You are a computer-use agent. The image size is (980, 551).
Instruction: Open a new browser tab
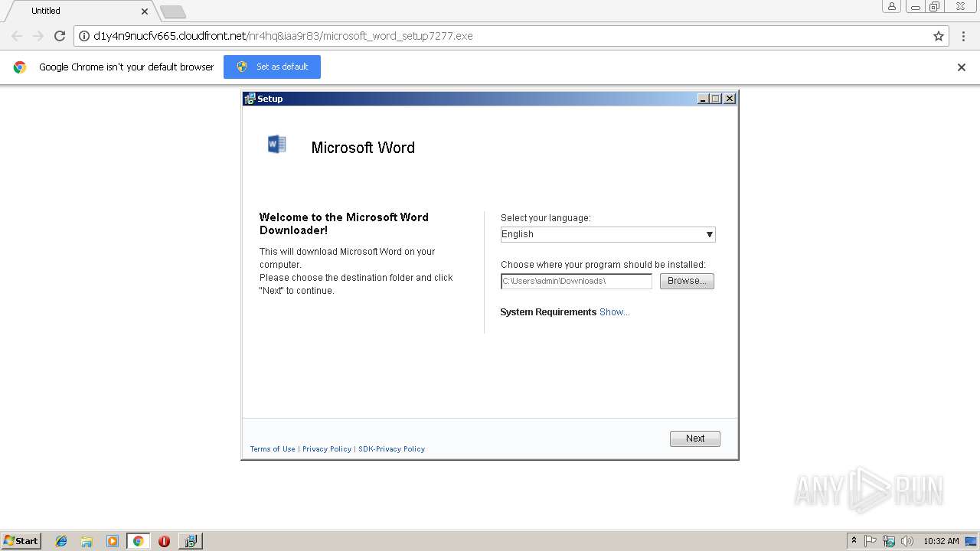[173, 11]
